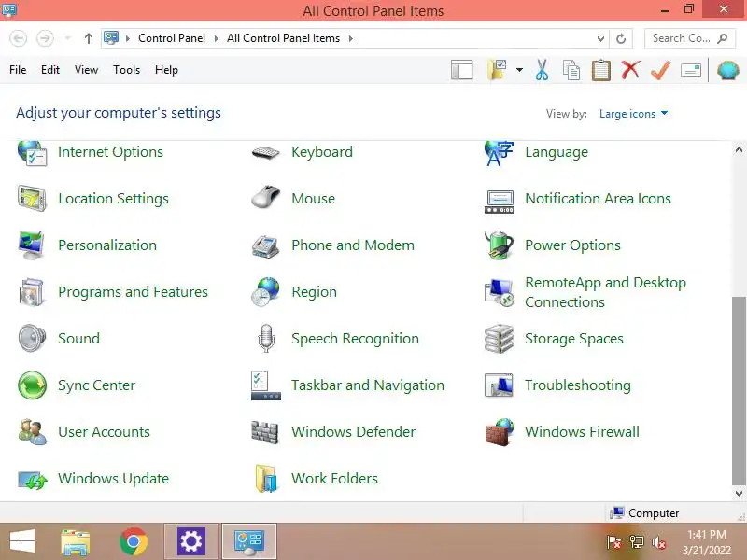Click the Back navigation button
This screenshot has height=560, width=747.
click(x=18, y=38)
